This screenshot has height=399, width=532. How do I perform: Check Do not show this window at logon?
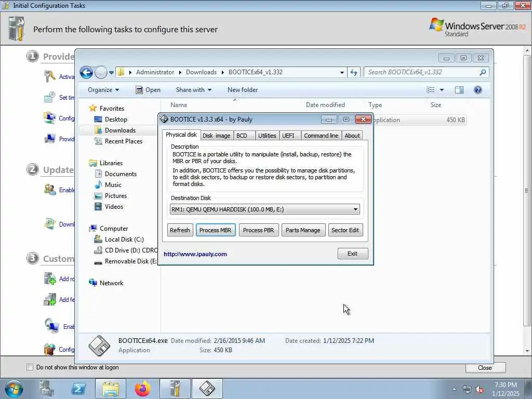point(30,367)
